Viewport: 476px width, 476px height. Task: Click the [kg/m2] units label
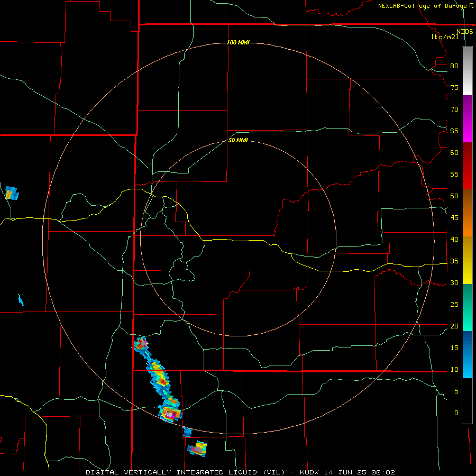point(445,37)
